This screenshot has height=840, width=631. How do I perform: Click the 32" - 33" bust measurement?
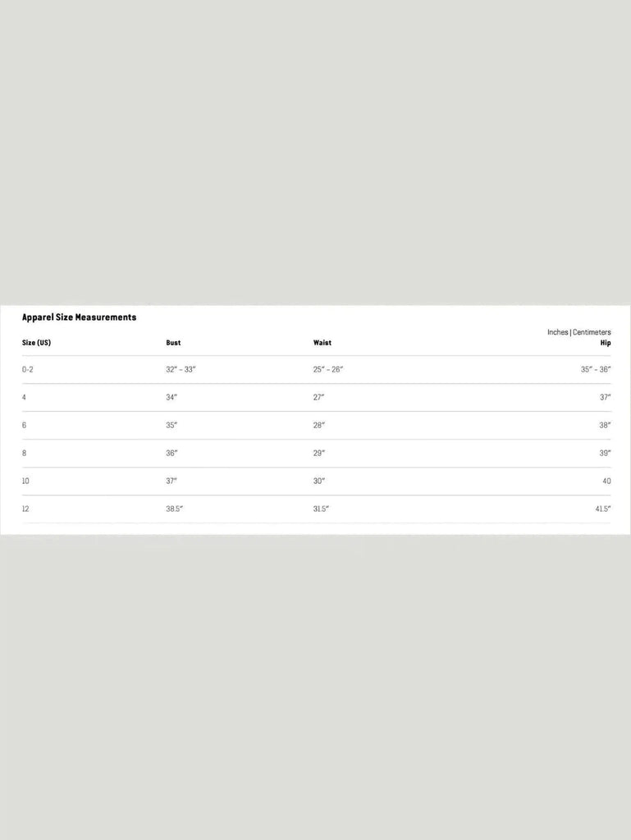[x=181, y=369]
